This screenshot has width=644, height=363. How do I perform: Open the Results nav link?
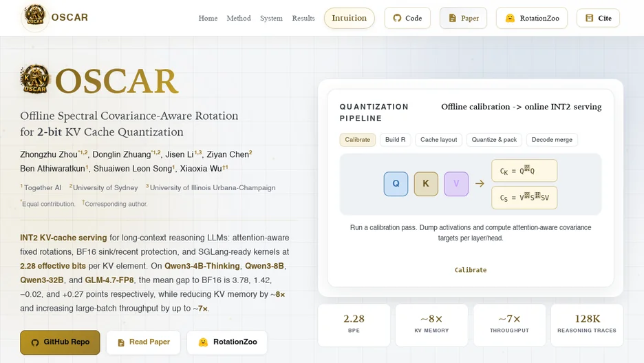point(303,18)
